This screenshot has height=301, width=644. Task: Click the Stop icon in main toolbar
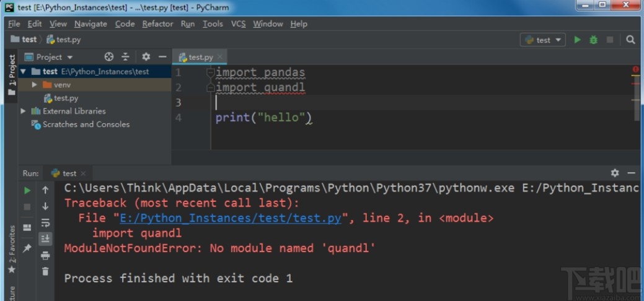pos(610,40)
